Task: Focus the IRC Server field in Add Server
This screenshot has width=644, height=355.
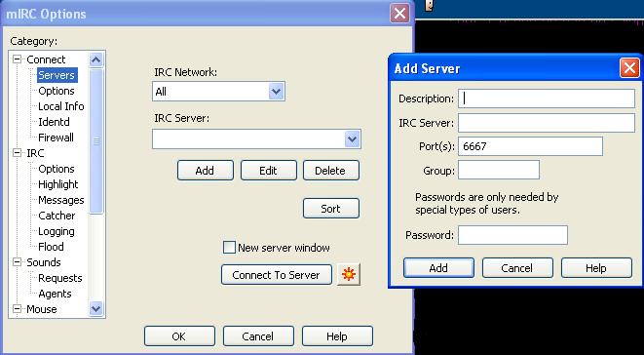Action: [x=547, y=123]
